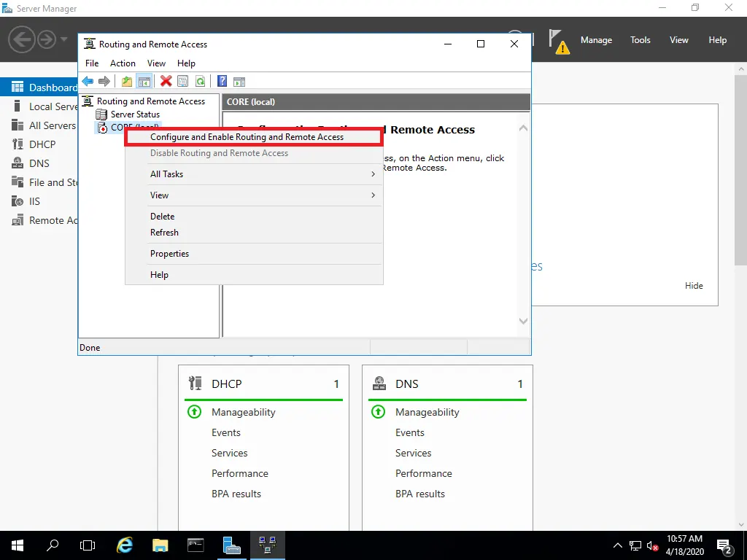
Task: Click Routing and Remote Access taskbar button
Action: click(267, 545)
